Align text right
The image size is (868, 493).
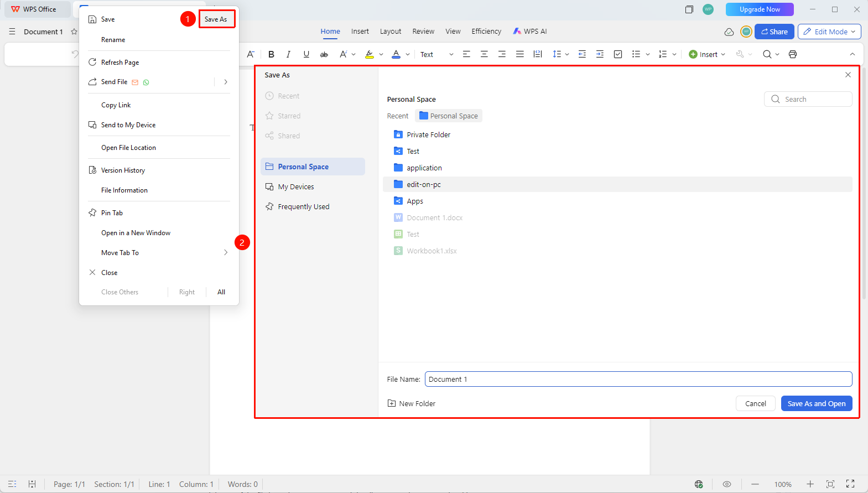click(x=502, y=54)
